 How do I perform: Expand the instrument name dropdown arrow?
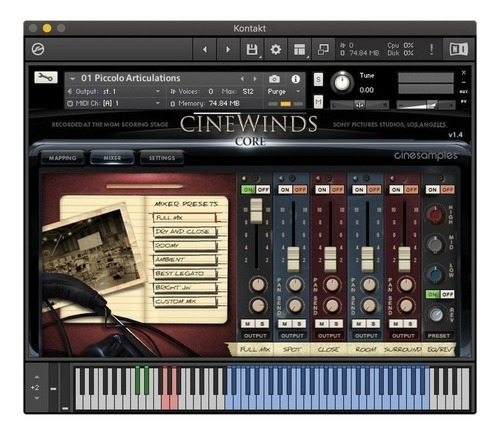pos(72,79)
